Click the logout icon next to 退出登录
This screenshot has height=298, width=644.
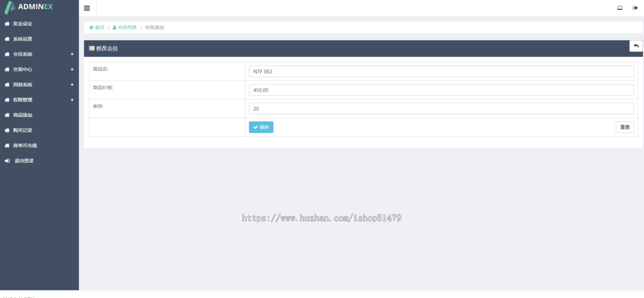pos(7,161)
